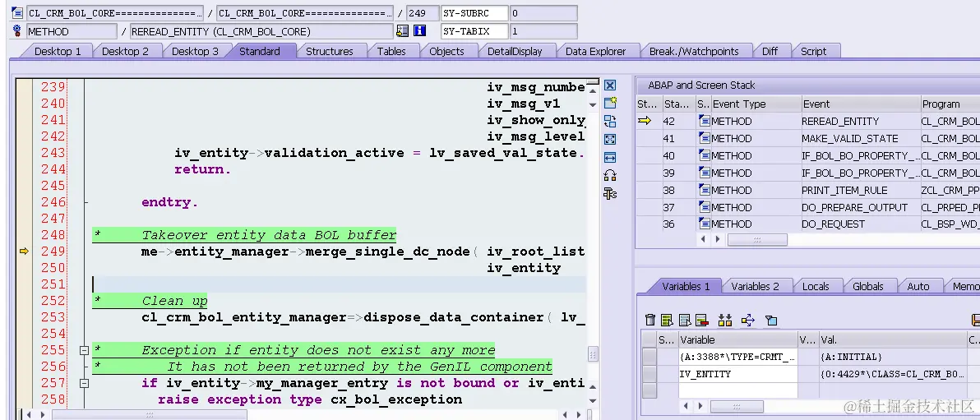This screenshot has height=420, width=980.
Task: Click the gear icon beside the METHOD field
Action: (17, 30)
